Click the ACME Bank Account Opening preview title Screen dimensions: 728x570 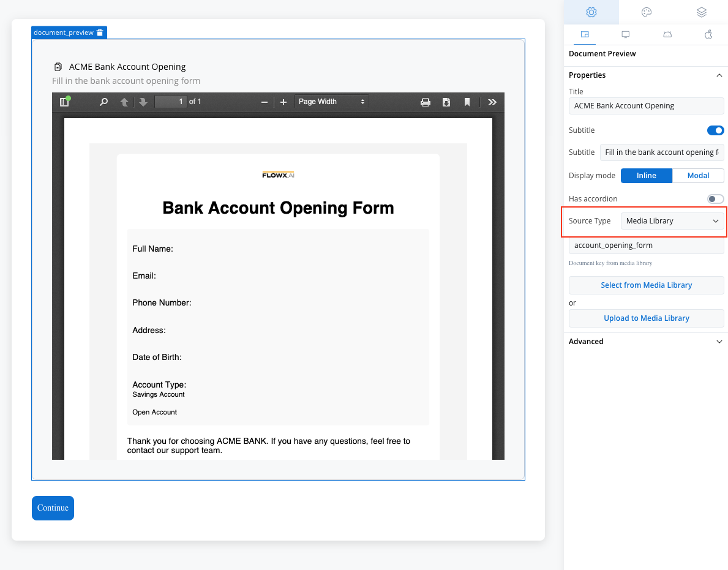tap(127, 67)
